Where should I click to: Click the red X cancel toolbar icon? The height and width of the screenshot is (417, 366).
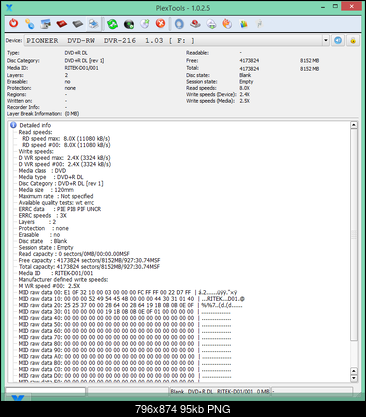click(161, 23)
